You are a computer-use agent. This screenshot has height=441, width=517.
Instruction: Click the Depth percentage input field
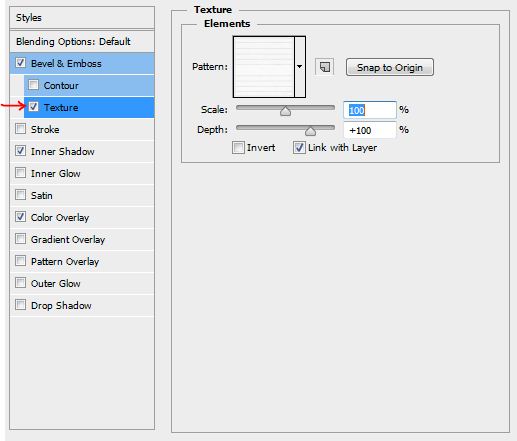[x=370, y=130]
